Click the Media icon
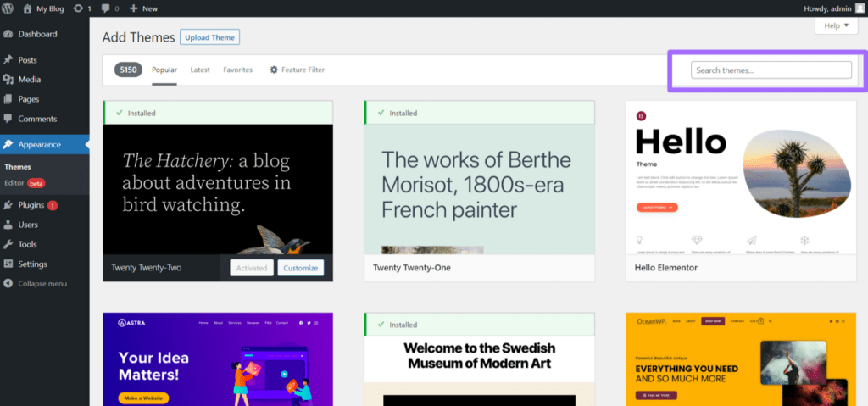The width and height of the screenshot is (868, 406). point(8,79)
